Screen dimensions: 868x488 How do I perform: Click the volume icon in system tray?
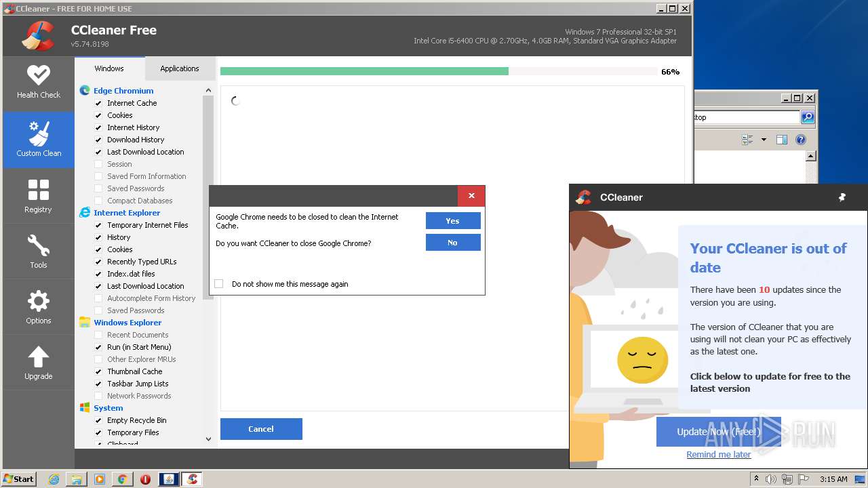click(771, 479)
